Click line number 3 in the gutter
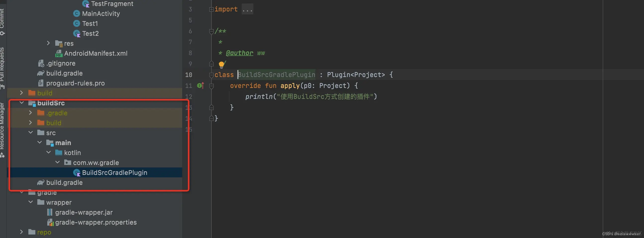 pos(190,9)
